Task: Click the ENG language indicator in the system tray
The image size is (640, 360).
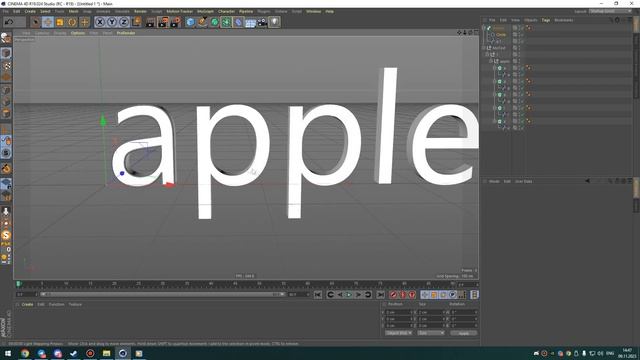Action: pyautogui.click(x=610, y=353)
